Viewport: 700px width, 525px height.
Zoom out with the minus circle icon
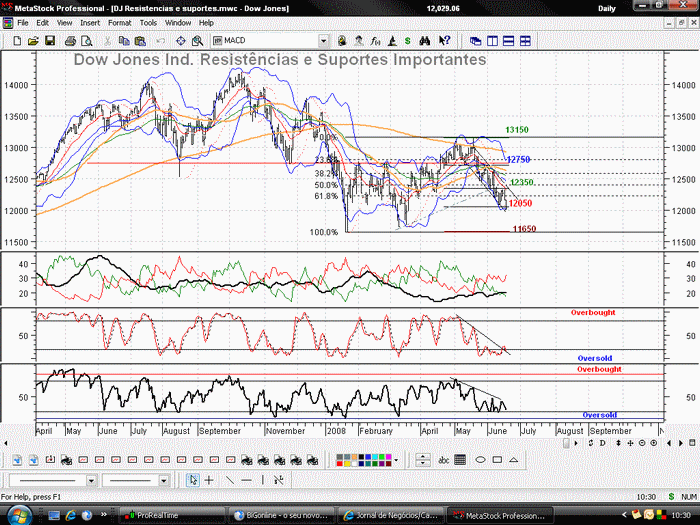pos(642,443)
